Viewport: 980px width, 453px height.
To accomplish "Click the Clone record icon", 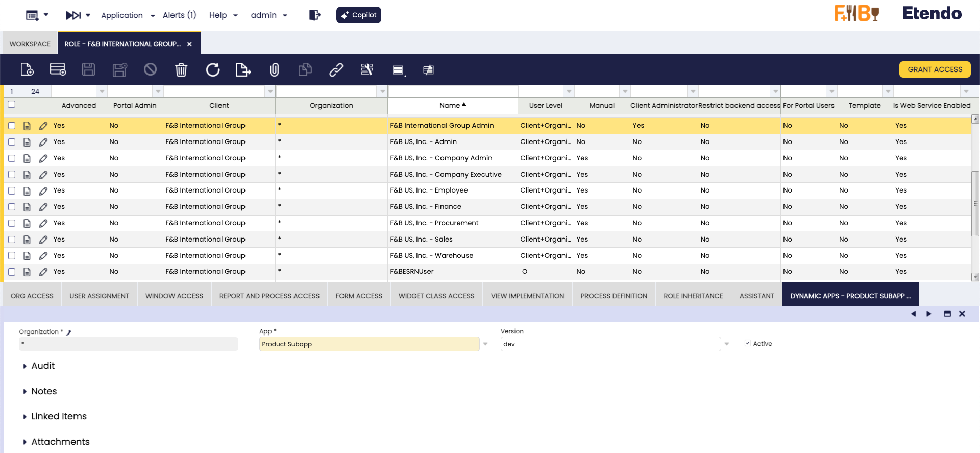I will [305, 69].
